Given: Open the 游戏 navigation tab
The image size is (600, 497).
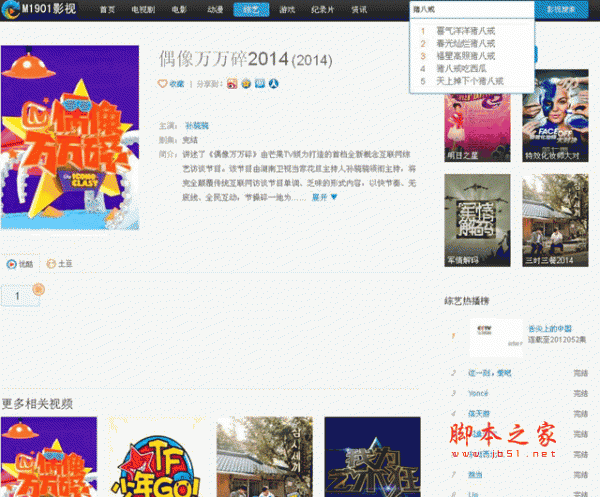Looking at the screenshot, I should (x=287, y=10).
